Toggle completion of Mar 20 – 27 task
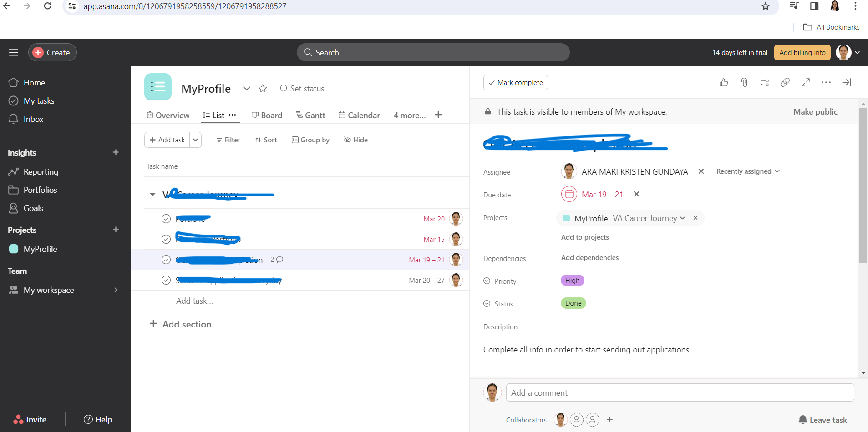Screen dimensions: 868x432 [x=166, y=280]
